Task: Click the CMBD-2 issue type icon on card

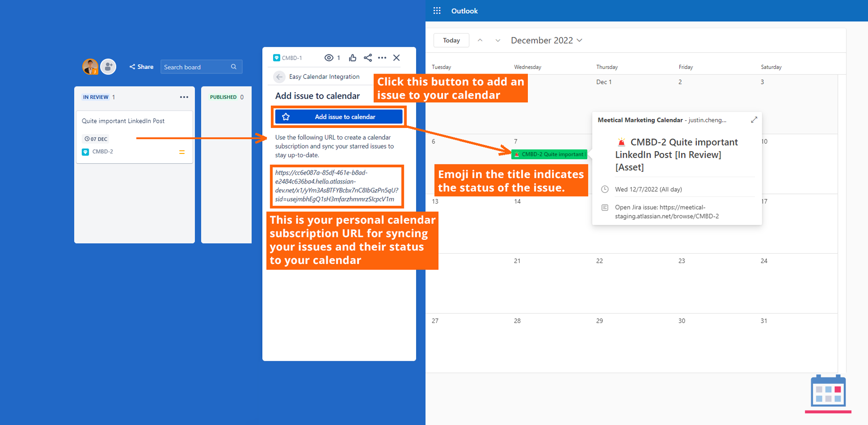Action: tap(85, 152)
